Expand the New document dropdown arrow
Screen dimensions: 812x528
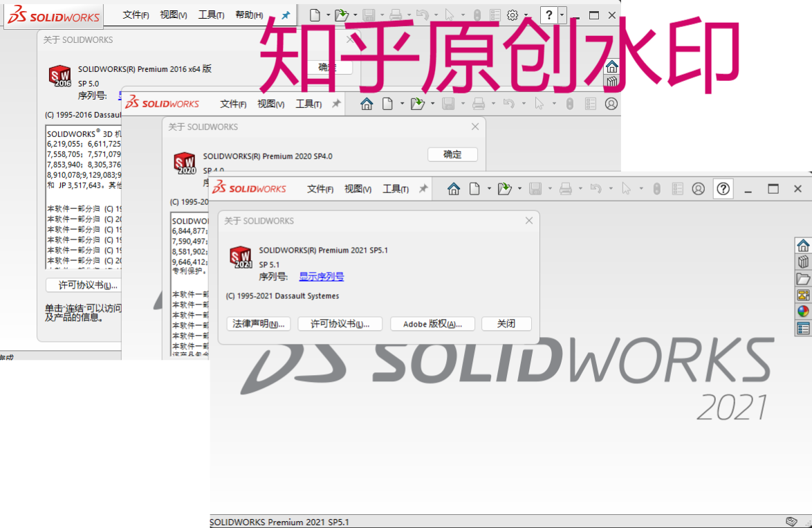point(489,188)
